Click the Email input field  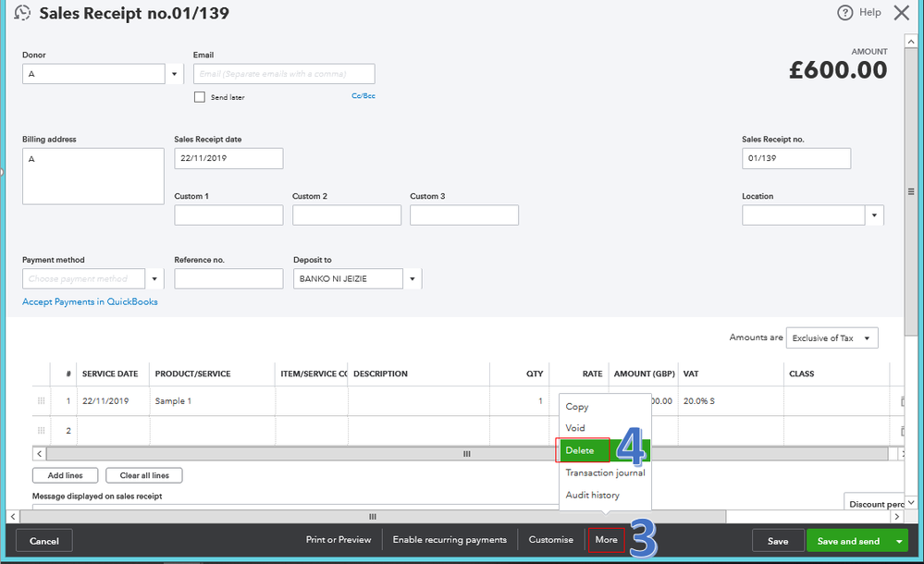284,74
